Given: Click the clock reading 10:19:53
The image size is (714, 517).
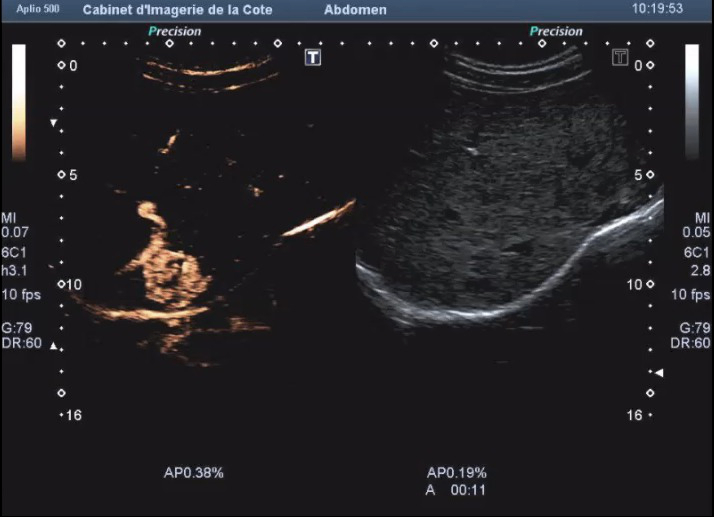Looking at the screenshot, I should tap(658, 8).
